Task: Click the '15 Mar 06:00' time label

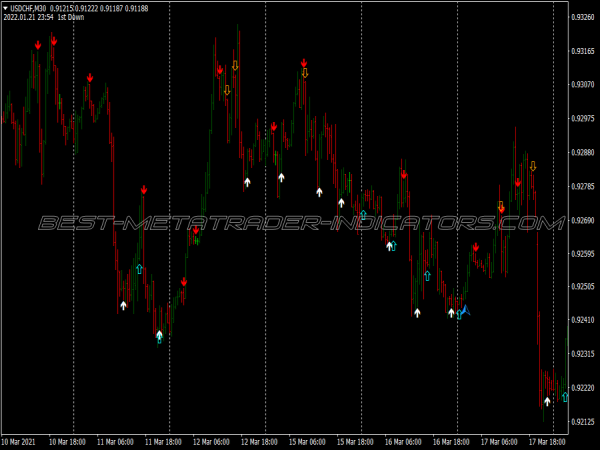Action: click(x=307, y=442)
